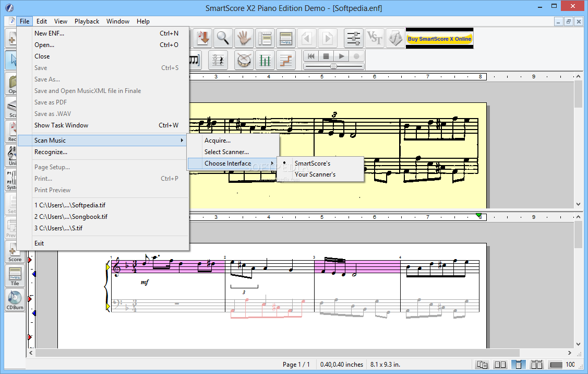Select the magnifying glass zoom tool
588x374 pixels.
(223, 38)
